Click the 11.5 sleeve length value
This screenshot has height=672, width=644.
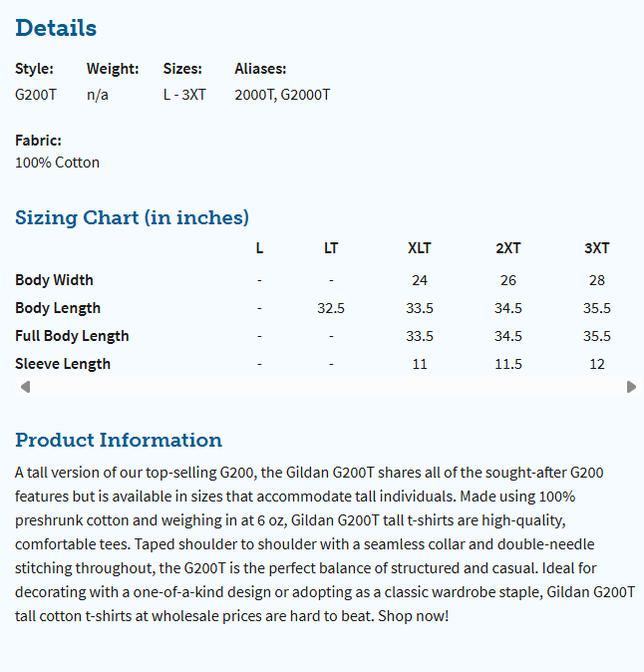tap(508, 364)
